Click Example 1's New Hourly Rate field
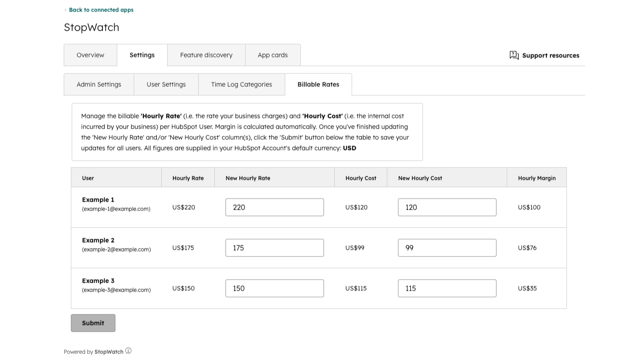The height and width of the screenshot is (362, 644). (275, 207)
